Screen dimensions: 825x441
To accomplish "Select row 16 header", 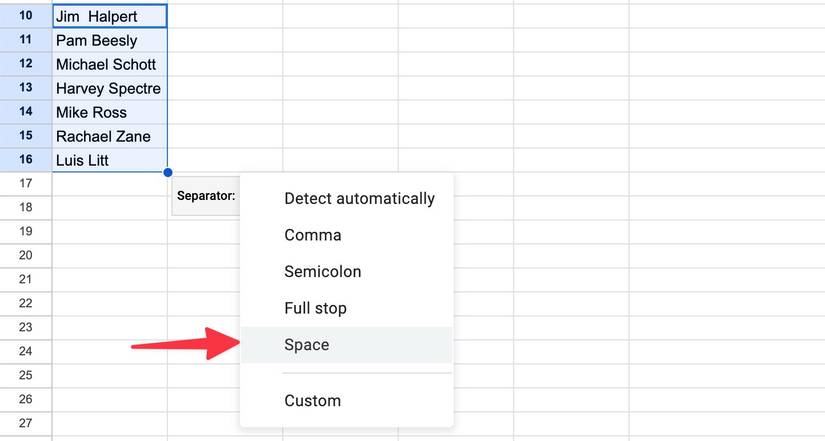I will pyautogui.click(x=26, y=160).
